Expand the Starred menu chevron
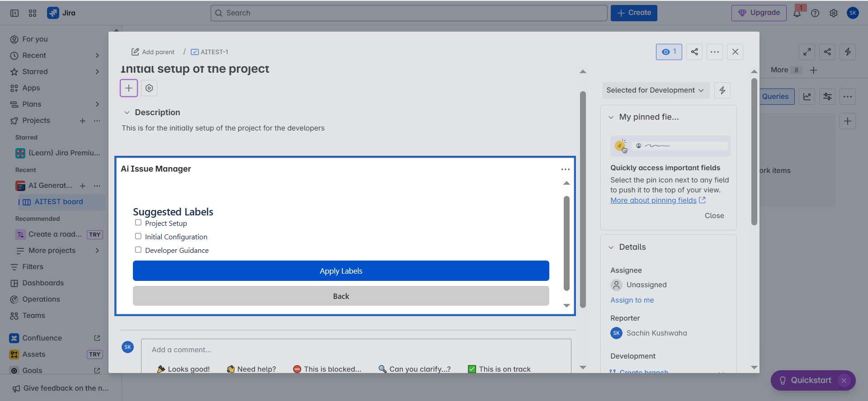The width and height of the screenshot is (868, 401). click(97, 72)
